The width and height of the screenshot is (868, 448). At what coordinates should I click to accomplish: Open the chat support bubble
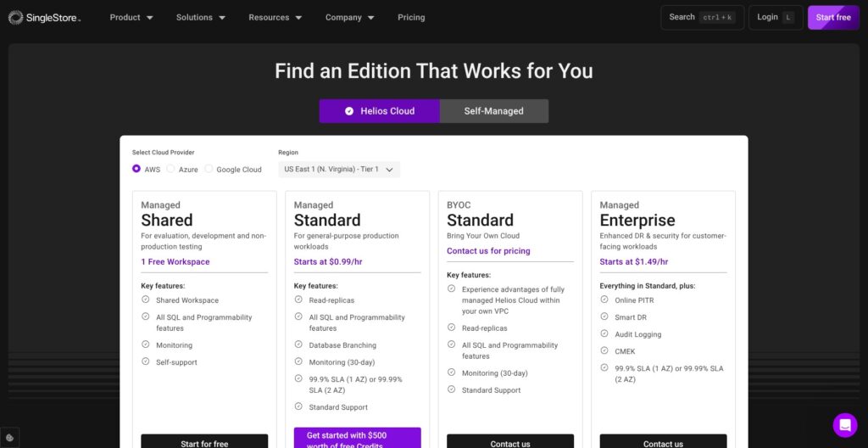(845, 425)
